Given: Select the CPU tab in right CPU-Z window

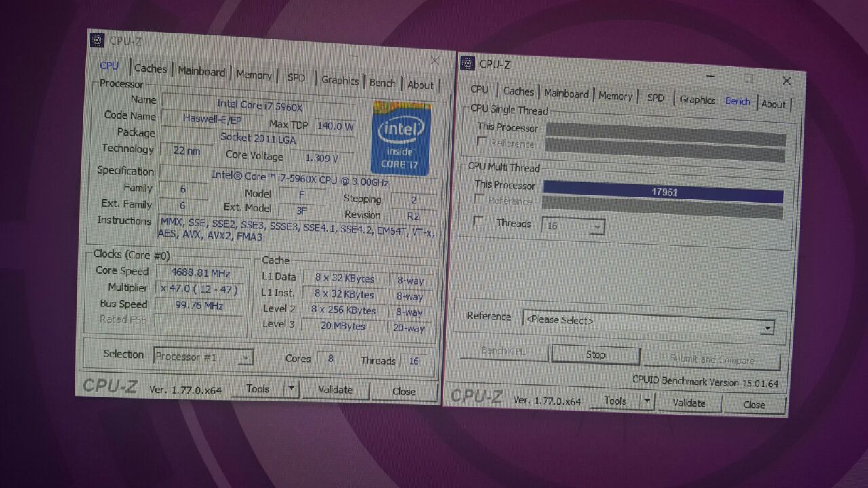Looking at the screenshot, I should pyautogui.click(x=479, y=89).
